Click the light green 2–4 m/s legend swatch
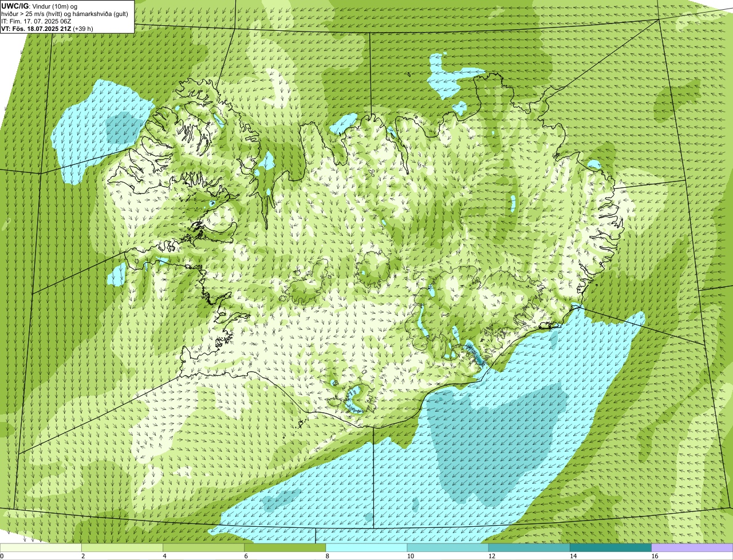Image resolution: width=733 pixels, height=560 pixels. pos(122,548)
